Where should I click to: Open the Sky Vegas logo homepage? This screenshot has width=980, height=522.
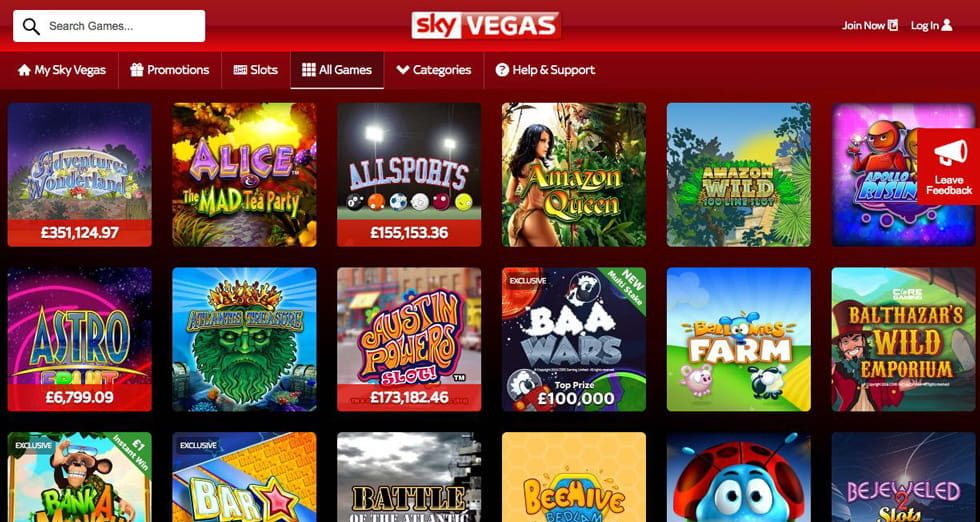click(x=486, y=26)
